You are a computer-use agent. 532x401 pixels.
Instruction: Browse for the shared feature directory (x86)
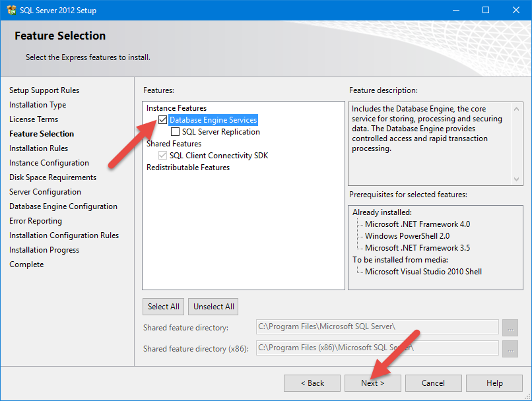(x=510, y=348)
